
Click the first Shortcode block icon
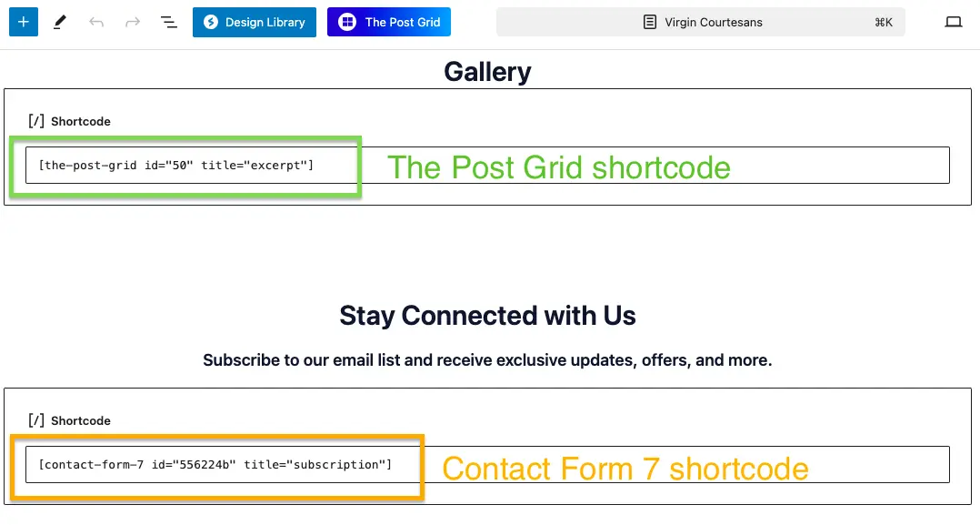(x=36, y=121)
